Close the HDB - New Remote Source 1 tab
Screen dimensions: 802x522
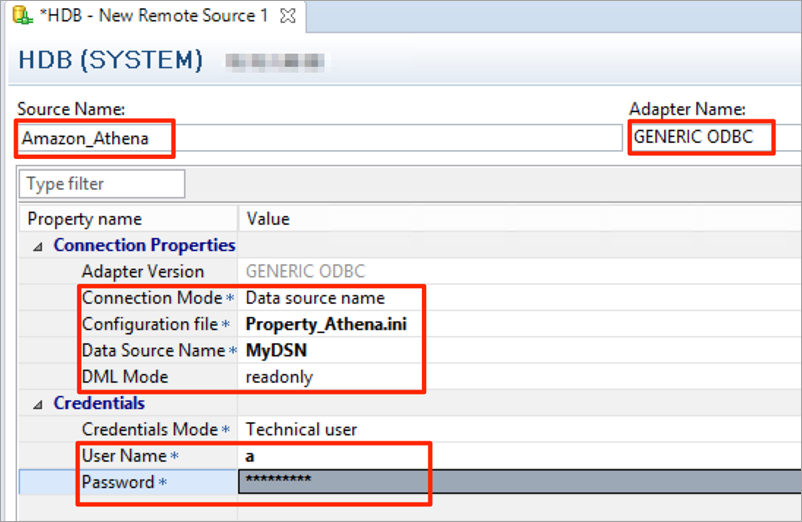[288, 16]
